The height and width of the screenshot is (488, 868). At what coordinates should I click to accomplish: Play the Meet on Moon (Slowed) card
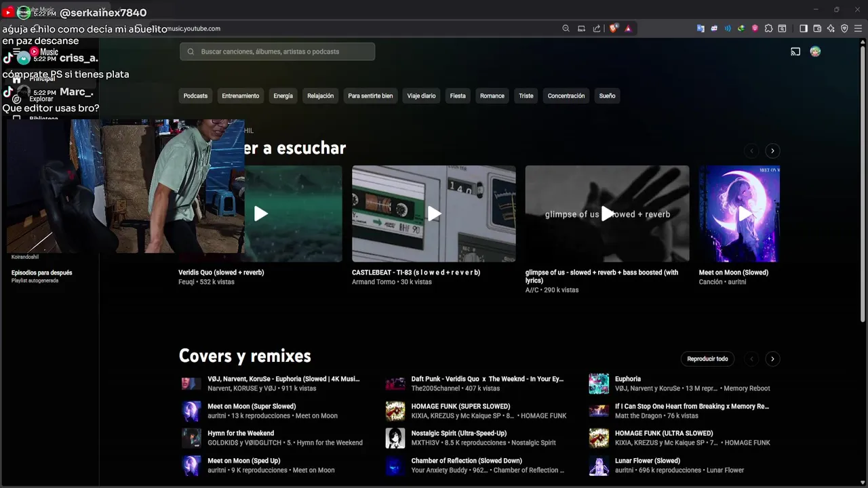pos(739,213)
